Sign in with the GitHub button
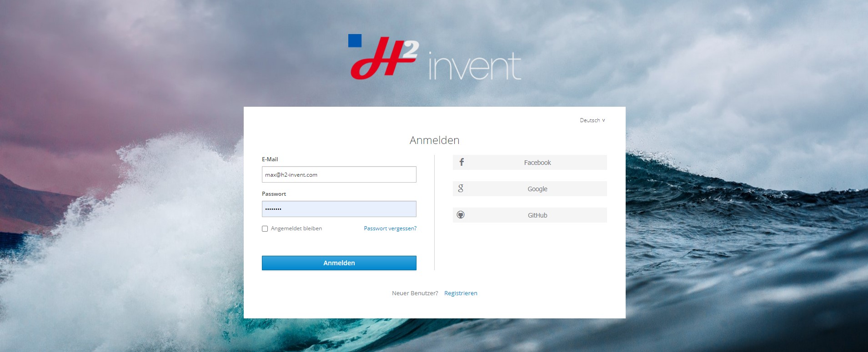868x352 pixels. pos(530,215)
